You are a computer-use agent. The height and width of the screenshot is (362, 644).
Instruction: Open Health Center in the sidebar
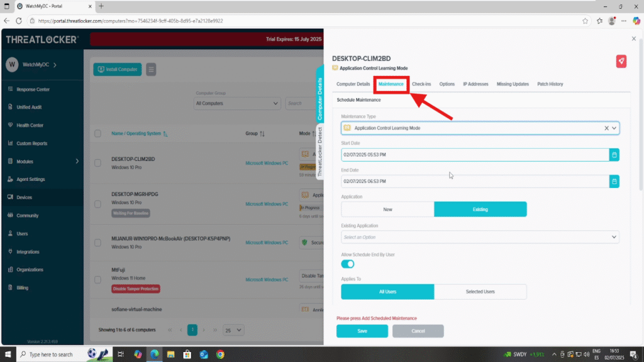click(30, 125)
